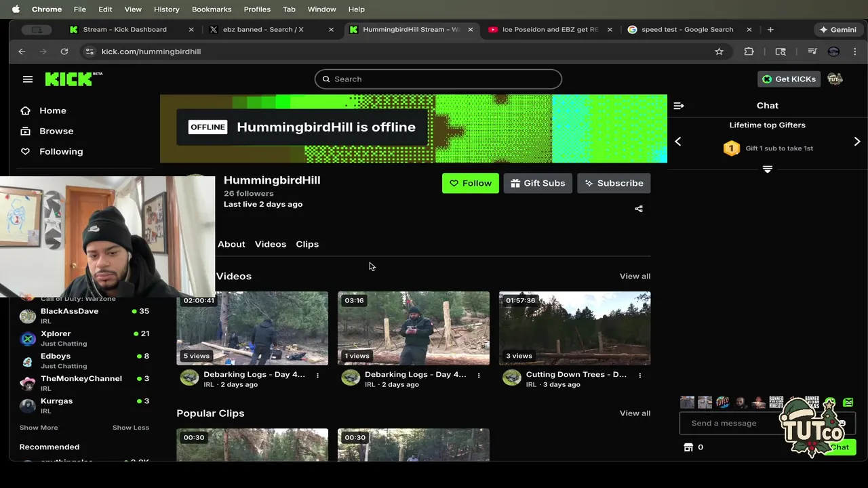Open the user profile avatar menu

835,79
